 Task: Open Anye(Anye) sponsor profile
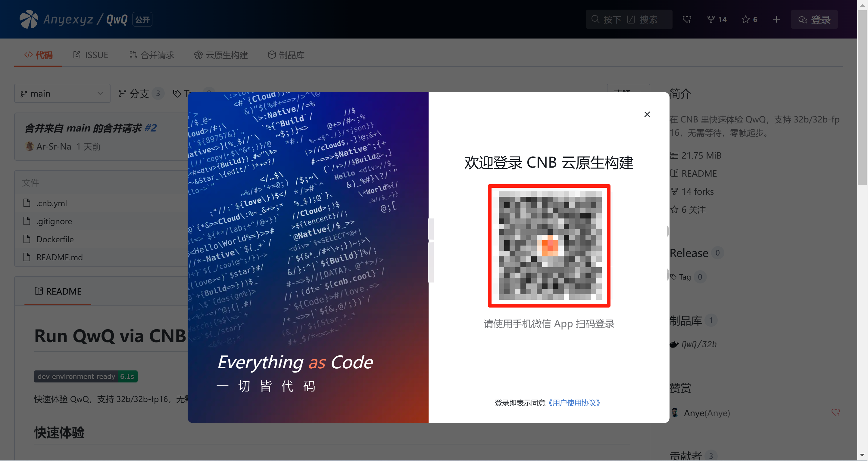[707, 413]
